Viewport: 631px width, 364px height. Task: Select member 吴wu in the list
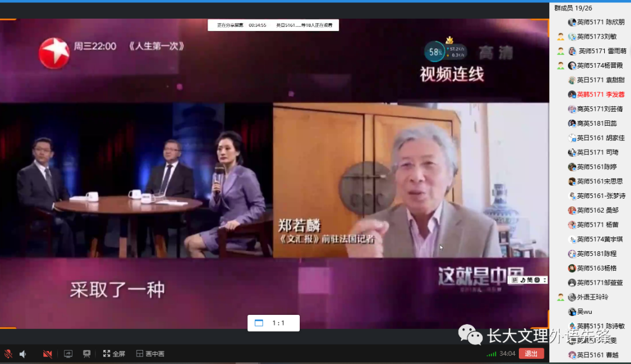pyautogui.click(x=584, y=311)
